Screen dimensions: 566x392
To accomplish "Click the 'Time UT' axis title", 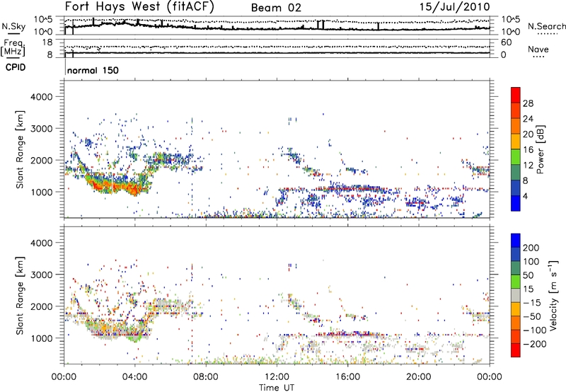I will pos(277,387).
